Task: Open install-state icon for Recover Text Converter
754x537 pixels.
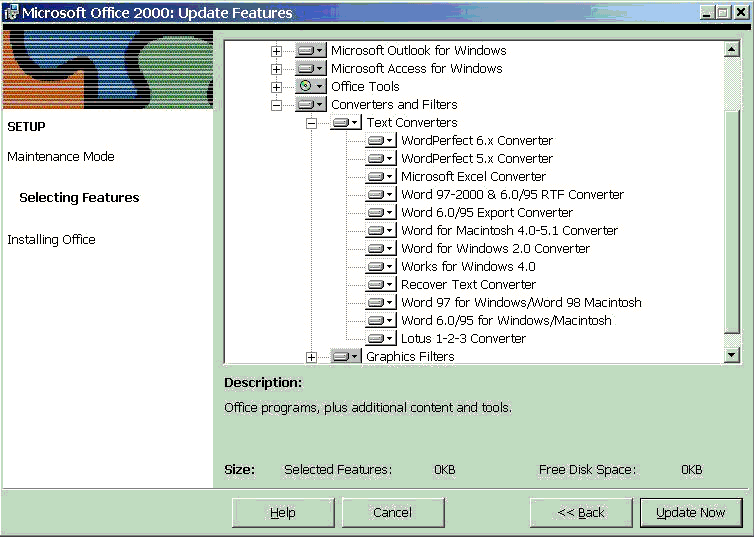Action: (380, 285)
